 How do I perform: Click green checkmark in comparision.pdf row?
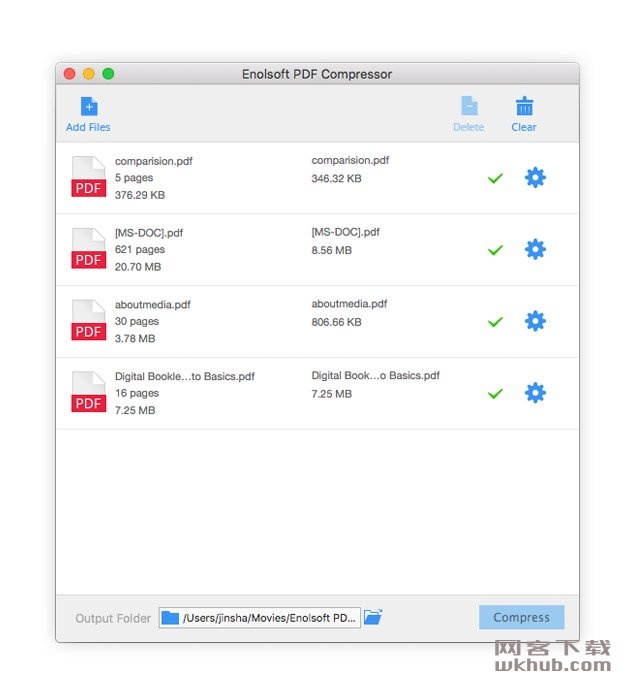click(495, 178)
